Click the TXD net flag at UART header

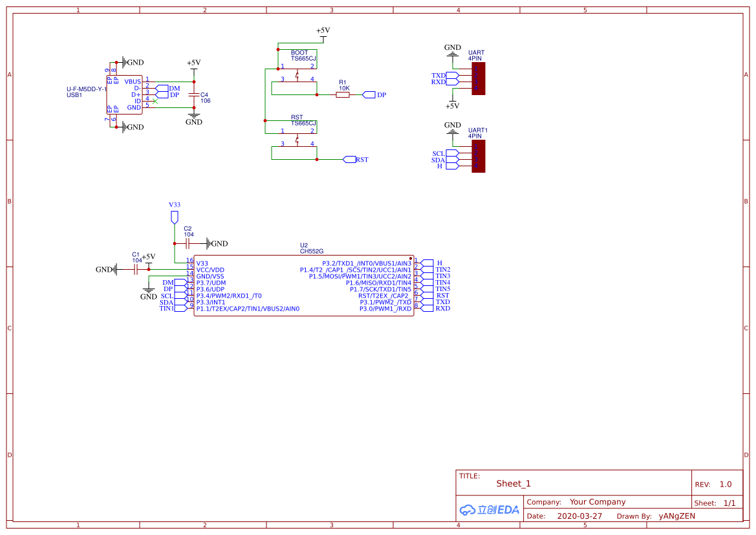(x=453, y=75)
